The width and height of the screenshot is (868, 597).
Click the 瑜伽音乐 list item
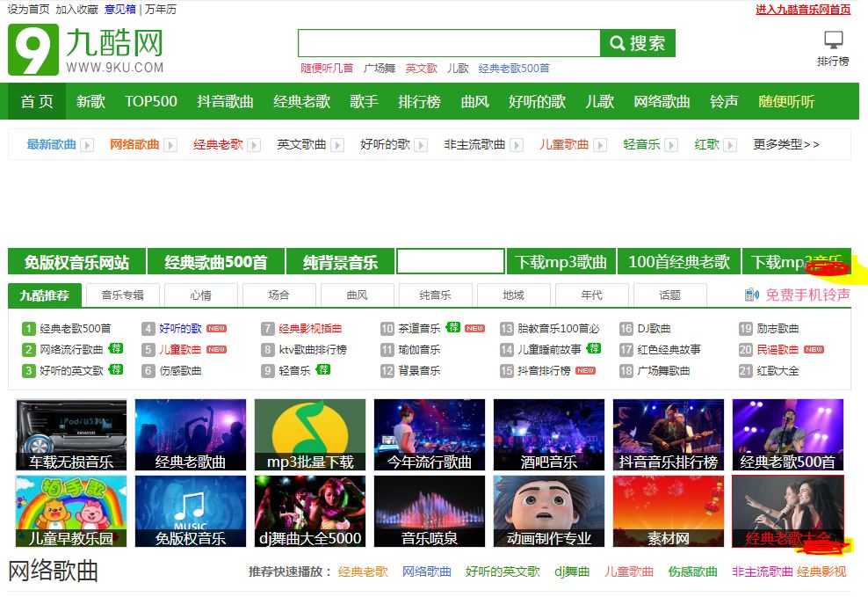pyautogui.click(x=419, y=349)
